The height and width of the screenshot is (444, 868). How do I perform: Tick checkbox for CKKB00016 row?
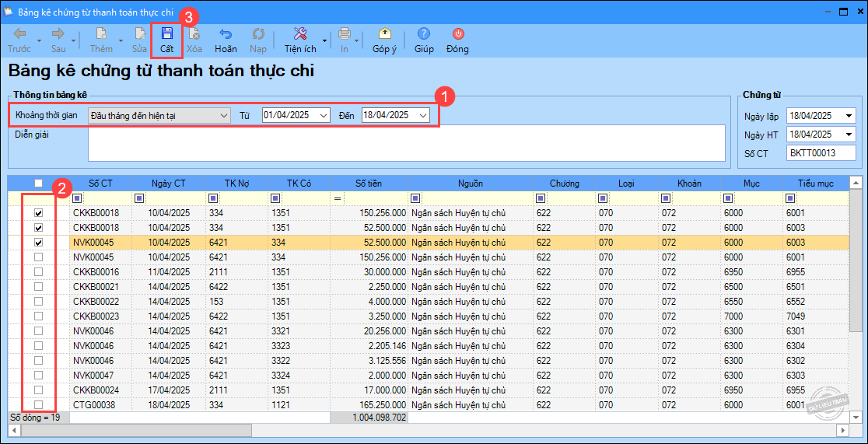pyautogui.click(x=38, y=272)
